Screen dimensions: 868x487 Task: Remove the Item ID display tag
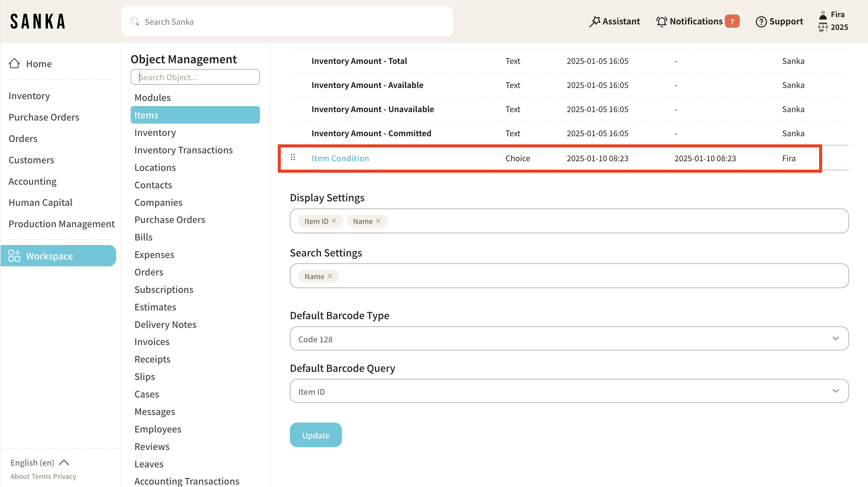(334, 221)
